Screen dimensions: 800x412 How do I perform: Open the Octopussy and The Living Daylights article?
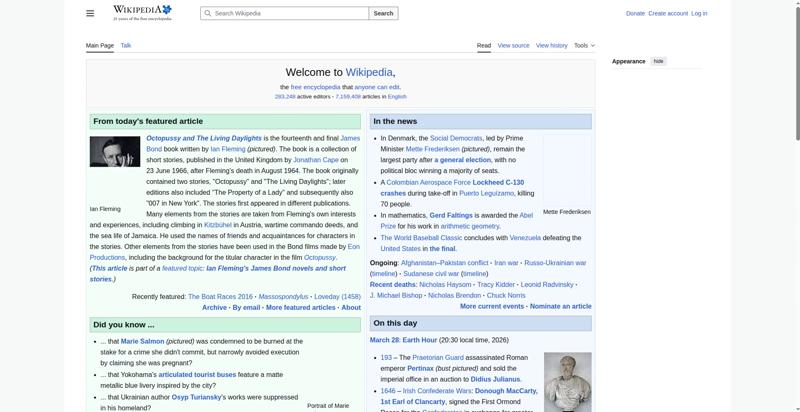[204, 138]
